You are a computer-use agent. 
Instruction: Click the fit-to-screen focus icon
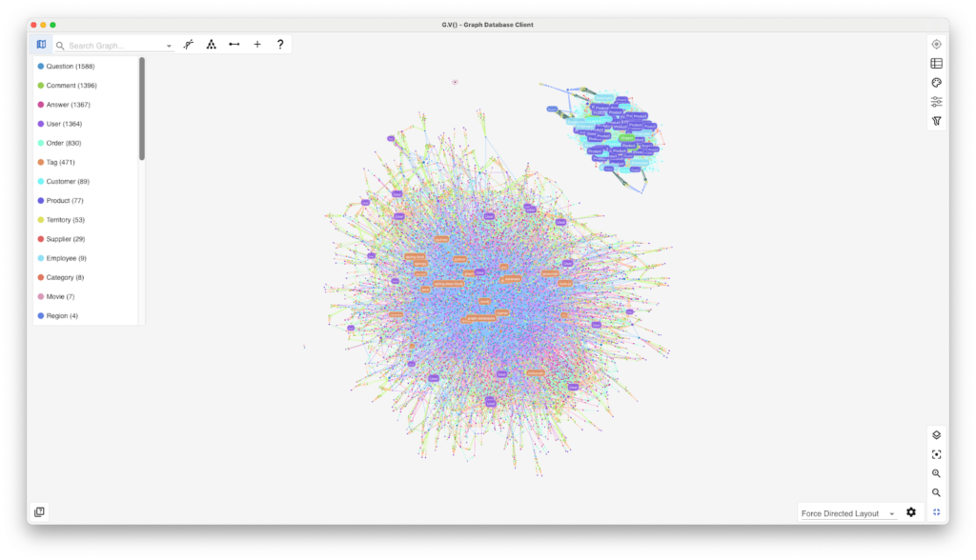936,454
